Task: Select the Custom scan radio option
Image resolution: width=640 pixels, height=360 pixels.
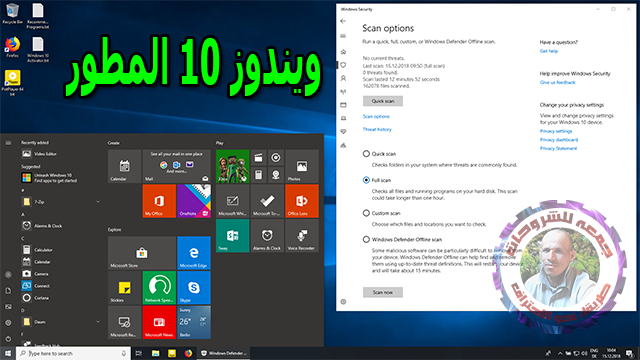Action: coord(366,213)
